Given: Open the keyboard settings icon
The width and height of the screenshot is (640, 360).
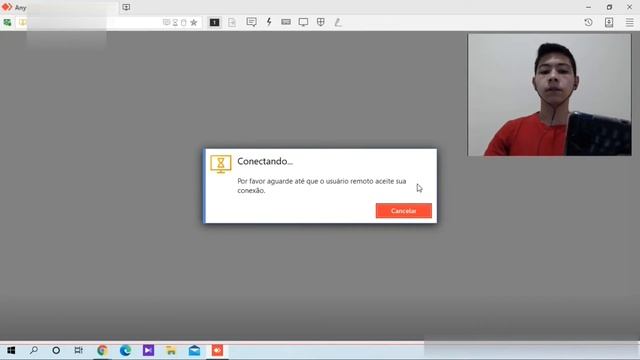Looking at the screenshot, I should point(286,22).
